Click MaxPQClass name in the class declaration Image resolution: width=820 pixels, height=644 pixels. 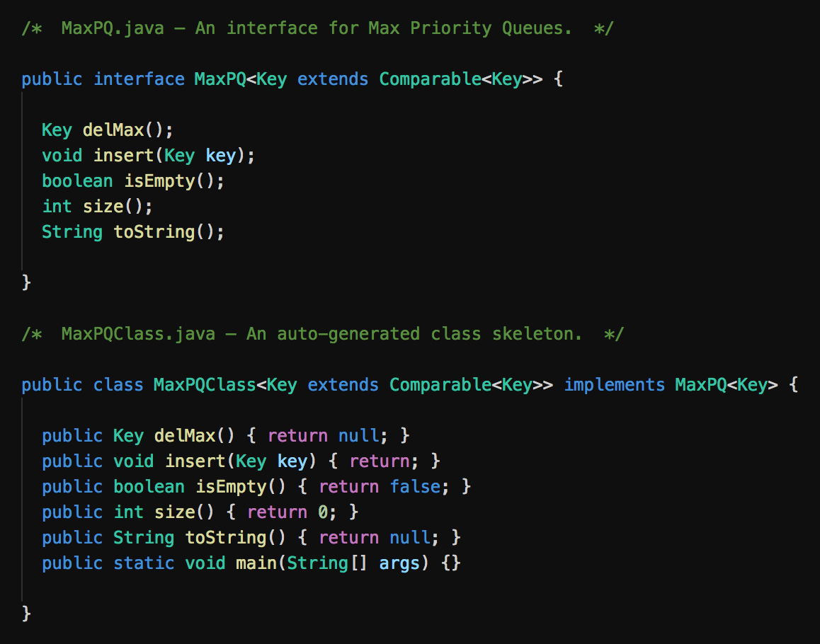205,385
